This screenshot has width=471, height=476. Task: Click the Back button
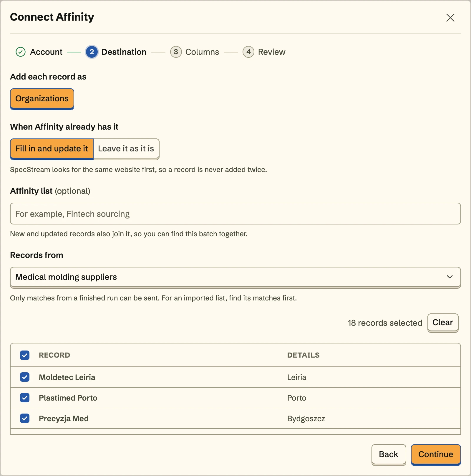click(x=389, y=455)
